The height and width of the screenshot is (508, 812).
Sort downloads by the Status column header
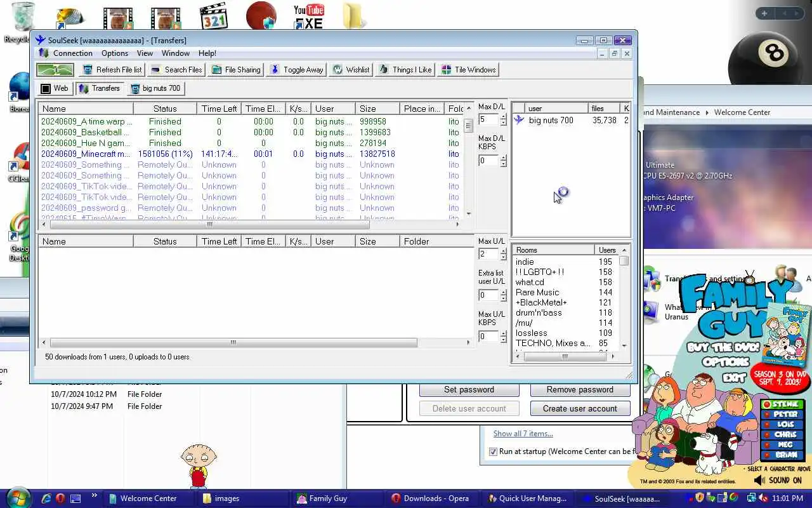165,109
